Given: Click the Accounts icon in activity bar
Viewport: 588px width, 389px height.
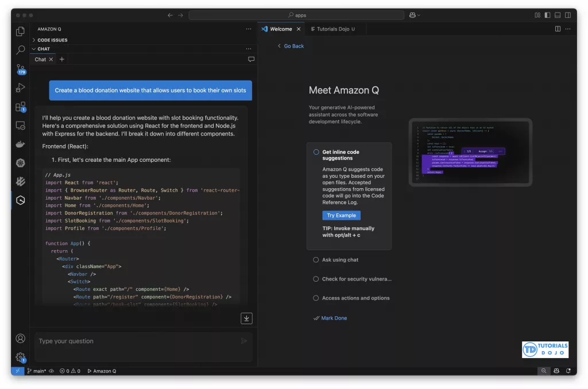Looking at the screenshot, I should 21,339.
